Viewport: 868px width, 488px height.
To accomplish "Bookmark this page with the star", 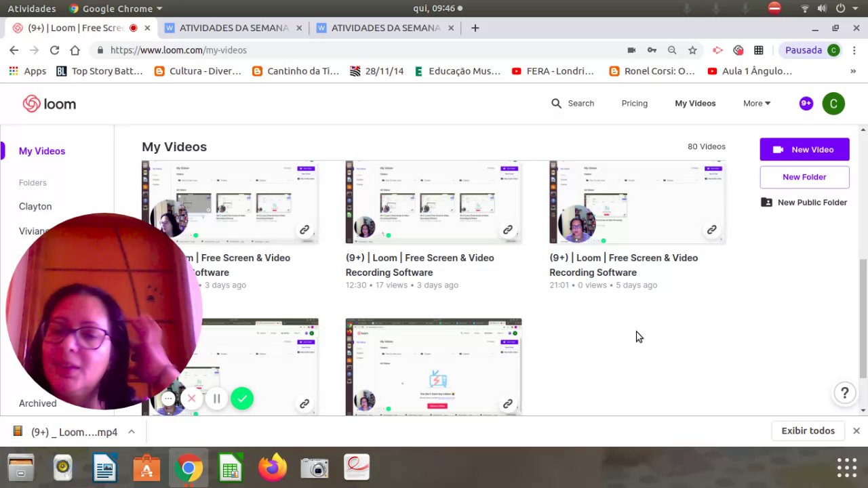I will tap(692, 50).
